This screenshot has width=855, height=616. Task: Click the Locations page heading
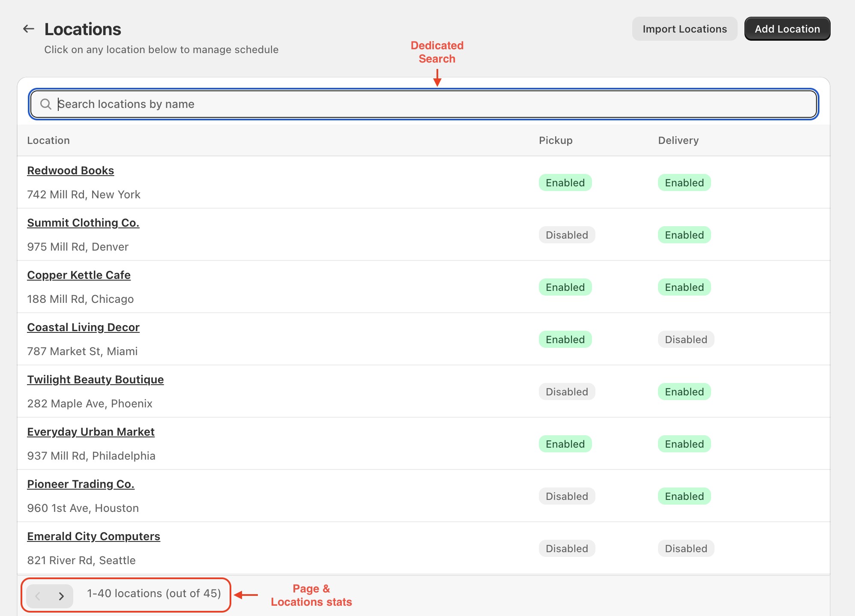(83, 29)
